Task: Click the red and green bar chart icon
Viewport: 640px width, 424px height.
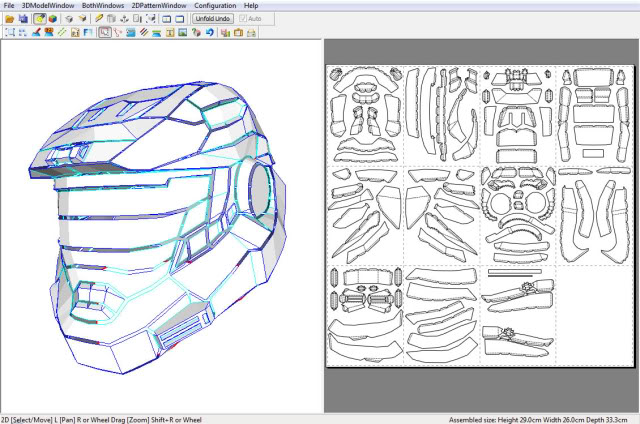Action: pyautogui.click(x=225, y=32)
